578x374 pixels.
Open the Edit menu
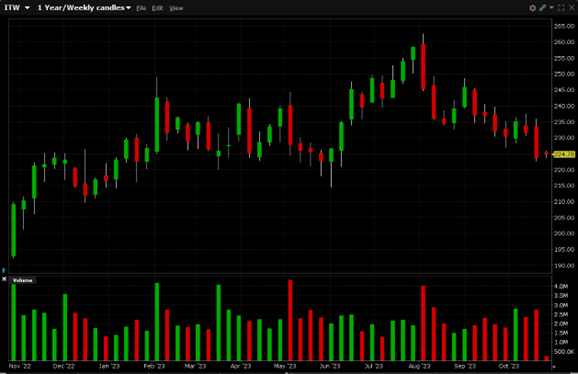tap(157, 8)
